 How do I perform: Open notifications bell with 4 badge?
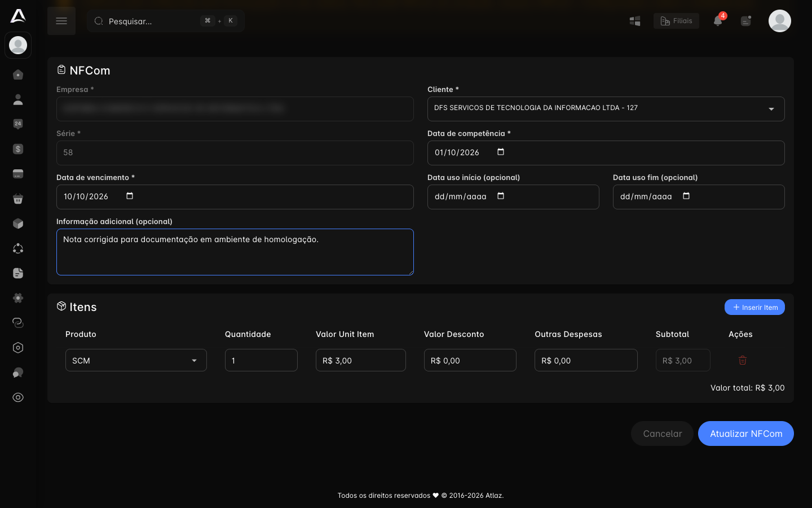[718, 20]
